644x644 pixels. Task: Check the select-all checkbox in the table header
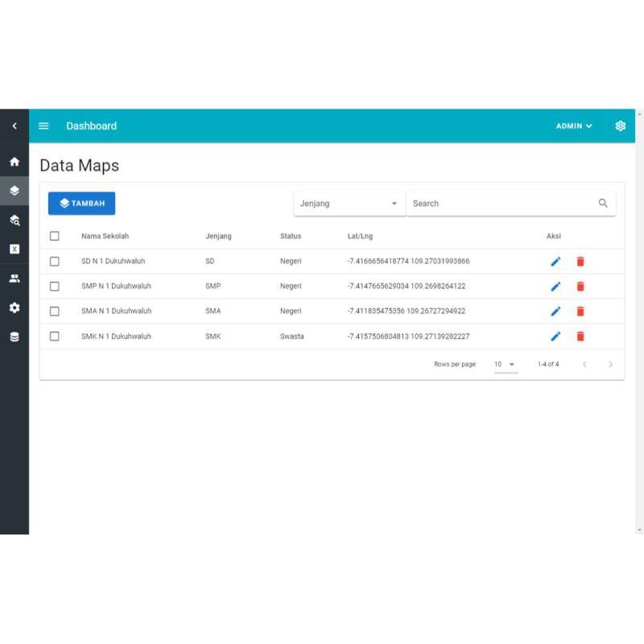point(55,236)
